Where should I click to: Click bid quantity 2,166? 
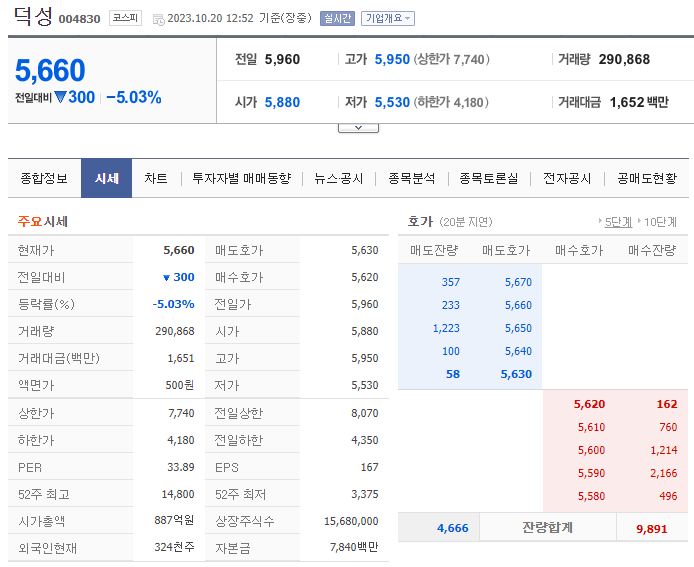[x=663, y=473]
